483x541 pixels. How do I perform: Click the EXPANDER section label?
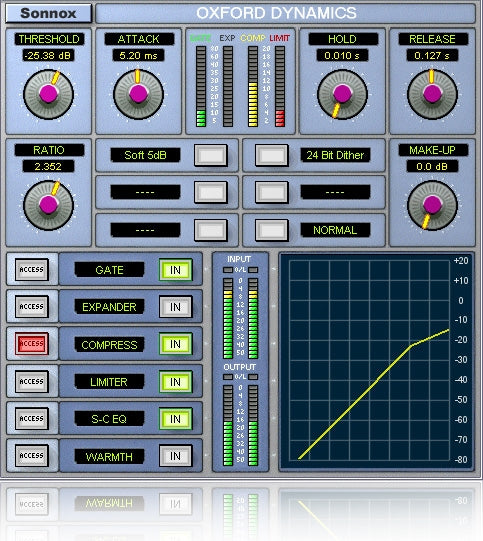109,307
